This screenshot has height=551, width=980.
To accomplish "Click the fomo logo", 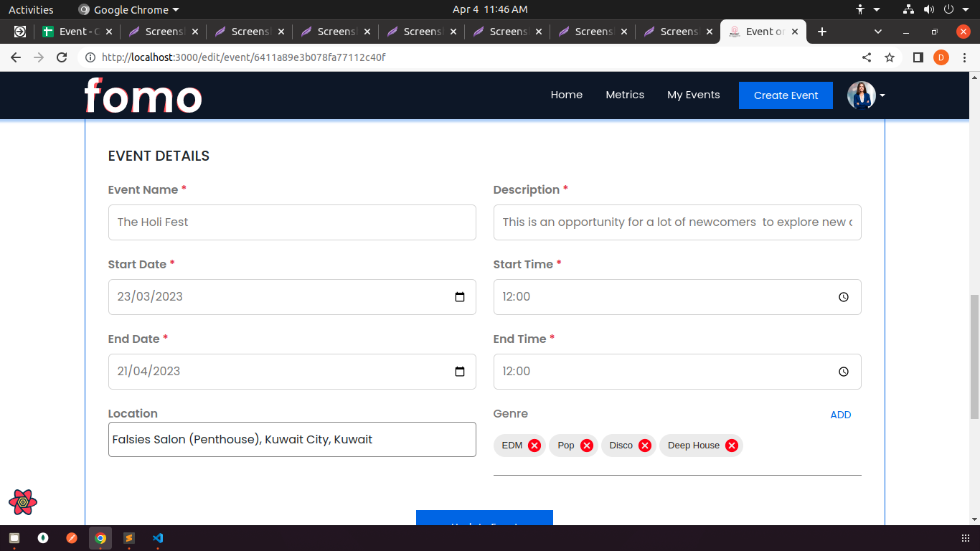I will 143,95.
